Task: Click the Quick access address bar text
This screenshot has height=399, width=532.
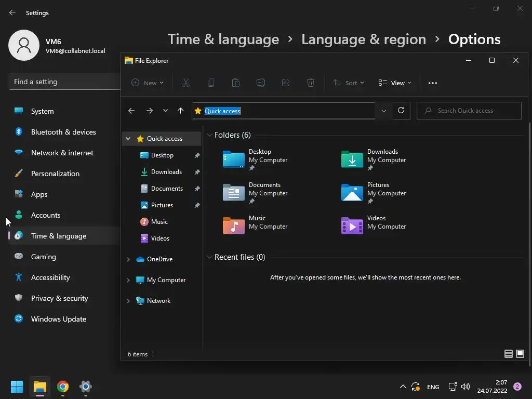Action: coord(222,111)
